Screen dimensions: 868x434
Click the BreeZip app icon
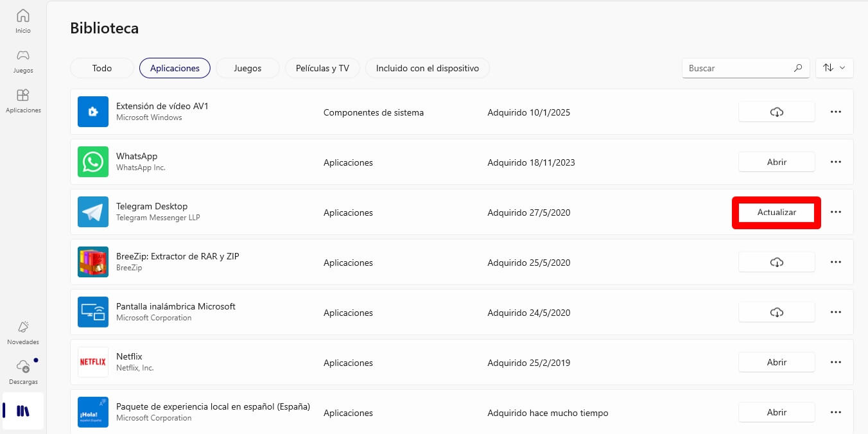point(93,262)
